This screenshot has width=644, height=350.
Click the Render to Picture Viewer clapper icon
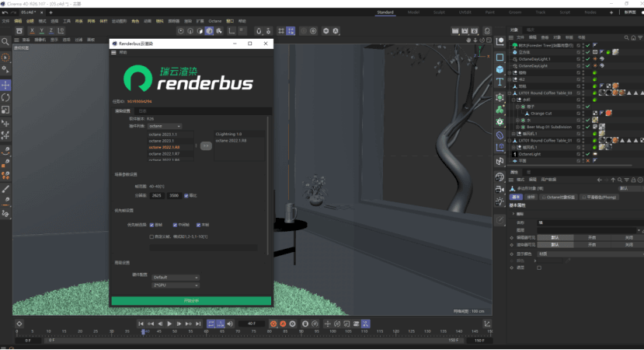[x=465, y=31]
